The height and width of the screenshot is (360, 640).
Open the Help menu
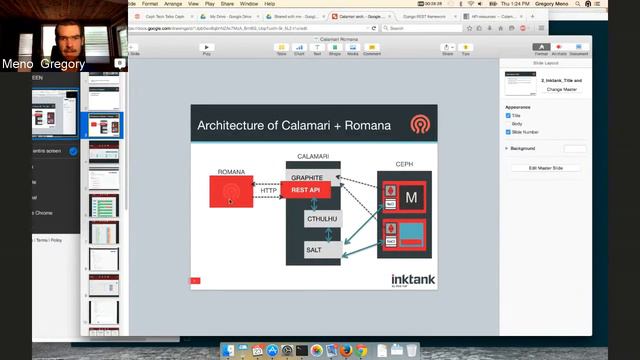(270, 4)
